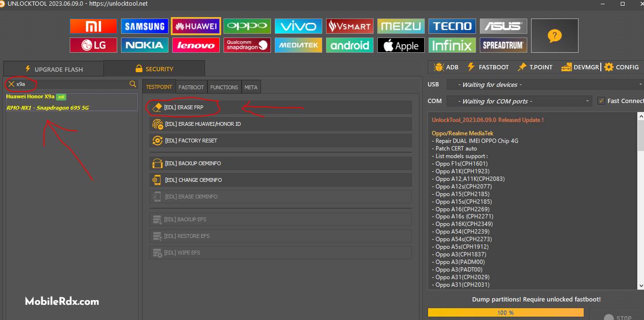Click 'Oppo/Realme MediaTek' log heading
Viewport: 644px width, 320px height.
pyautogui.click(x=463, y=133)
